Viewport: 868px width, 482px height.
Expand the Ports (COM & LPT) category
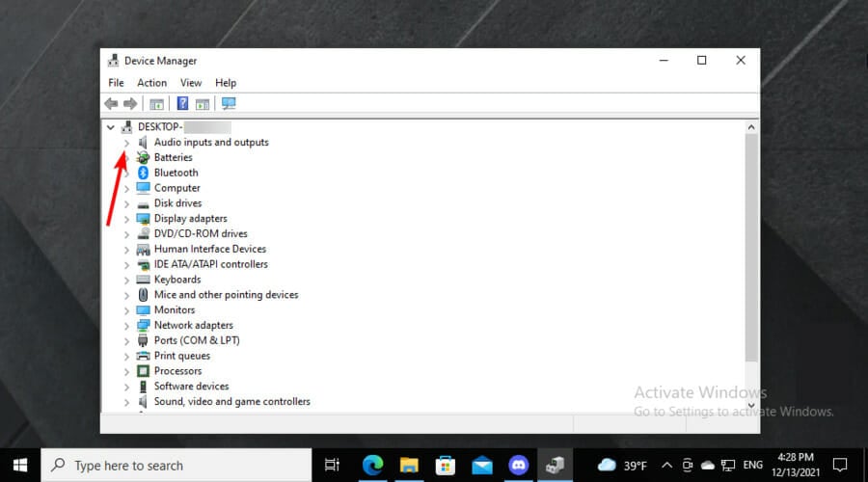[126, 341]
